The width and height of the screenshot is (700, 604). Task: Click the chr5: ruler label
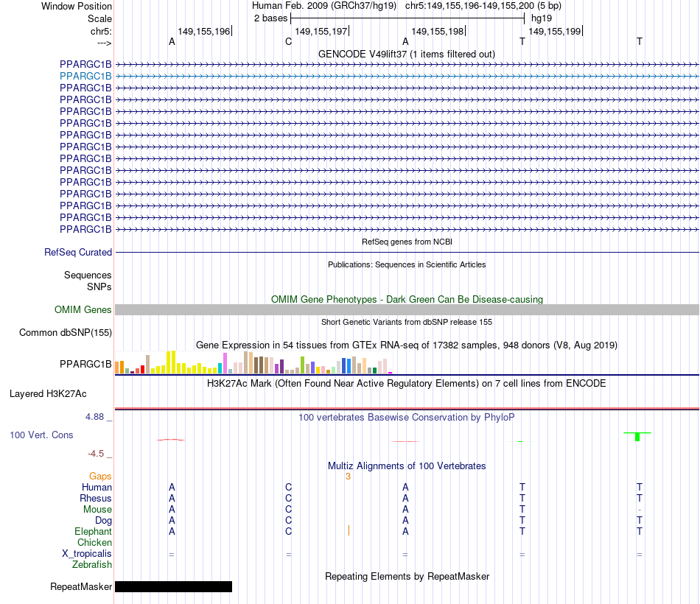(101, 31)
